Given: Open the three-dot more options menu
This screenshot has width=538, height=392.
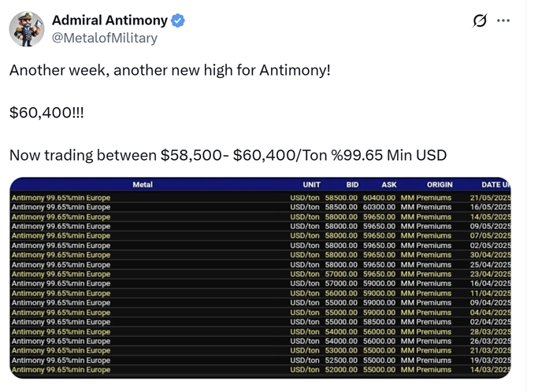Looking at the screenshot, I should 503,20.
